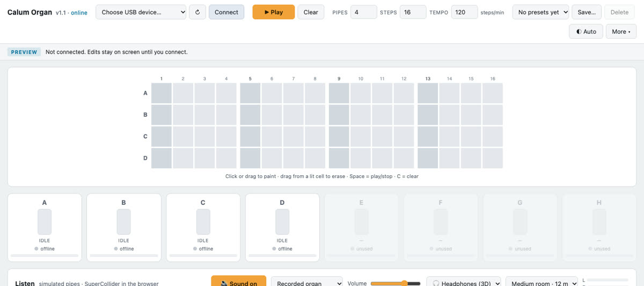644x286 pixels.
Task: Open the presets dropdown
Action: click(x=540, y=12)
